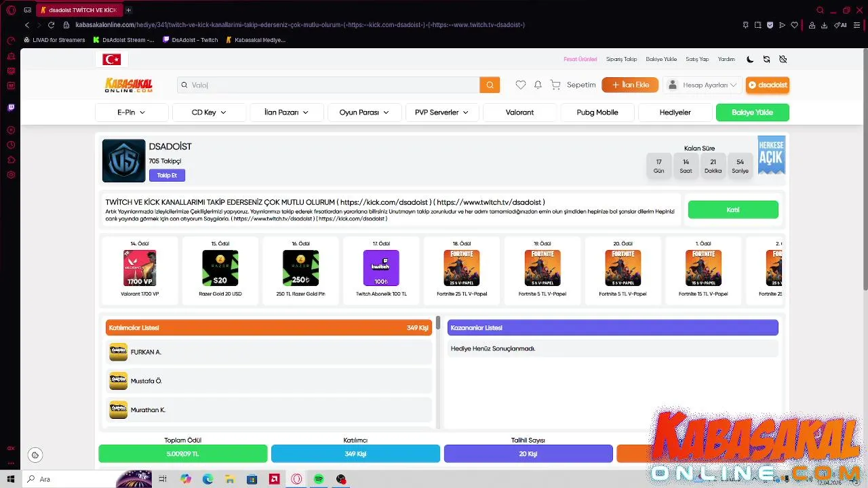Open browser downloads icon
This screenshot has width=868, height=488.
[824, 25]
